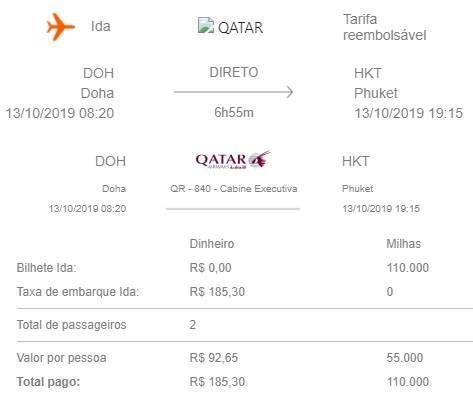The image size is (473, 404).
Task: Click the orange airplane icon
Action: (x=61, y=27)
